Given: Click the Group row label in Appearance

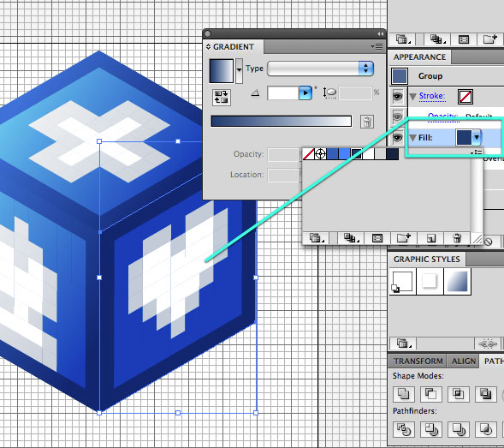Looking at the screenshot, I should point(430,76).
